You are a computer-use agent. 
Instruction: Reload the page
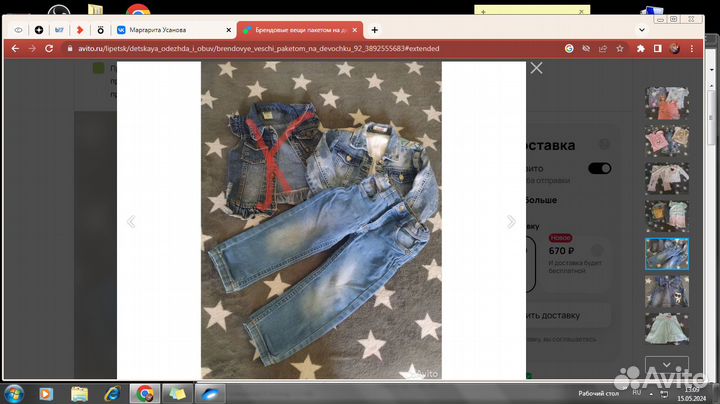[x=51, y=48]
